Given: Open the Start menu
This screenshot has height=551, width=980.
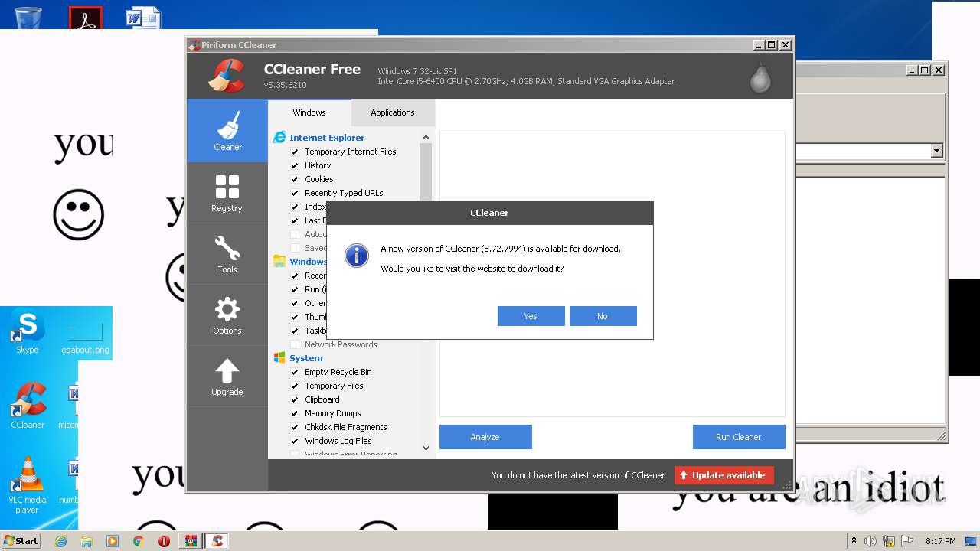Looking at the screenshot, I should coord(21,541).
